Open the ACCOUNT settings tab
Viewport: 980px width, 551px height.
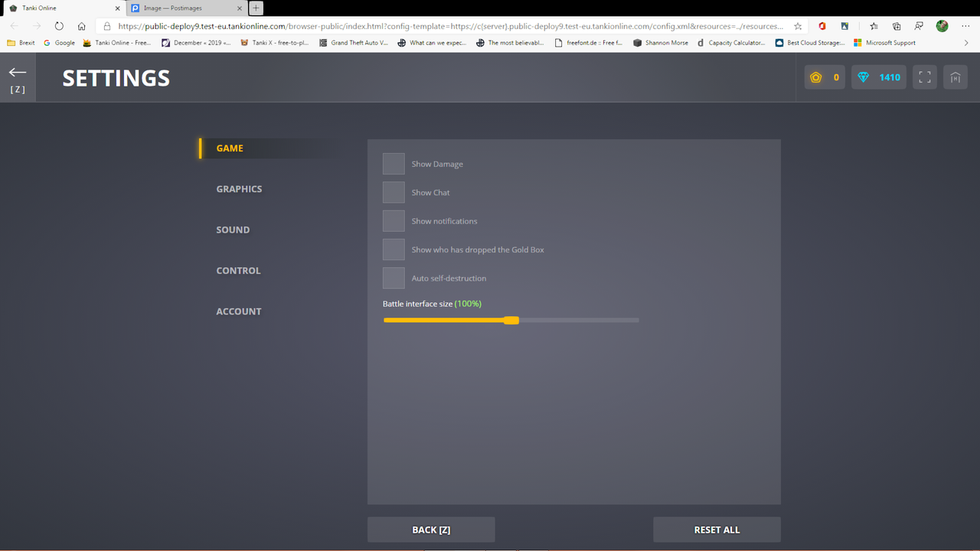pyautogui.click(x=239, y=311)
